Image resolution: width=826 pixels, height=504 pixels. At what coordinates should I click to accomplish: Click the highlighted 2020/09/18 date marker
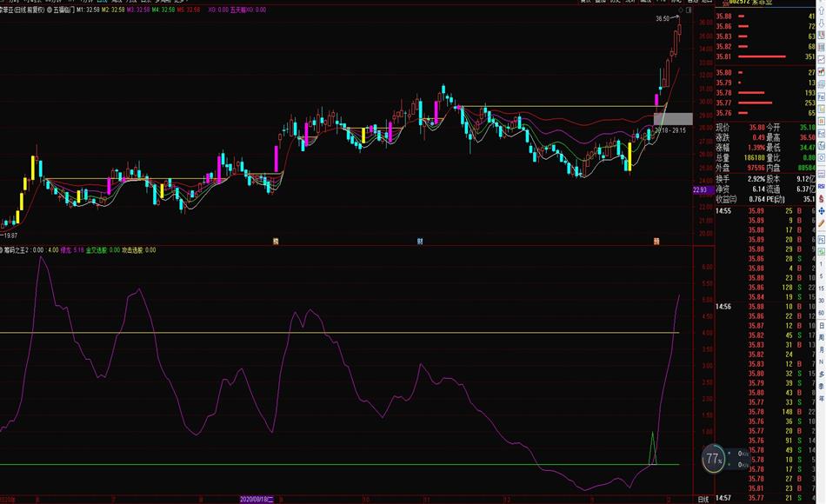(x=257, y=500)
